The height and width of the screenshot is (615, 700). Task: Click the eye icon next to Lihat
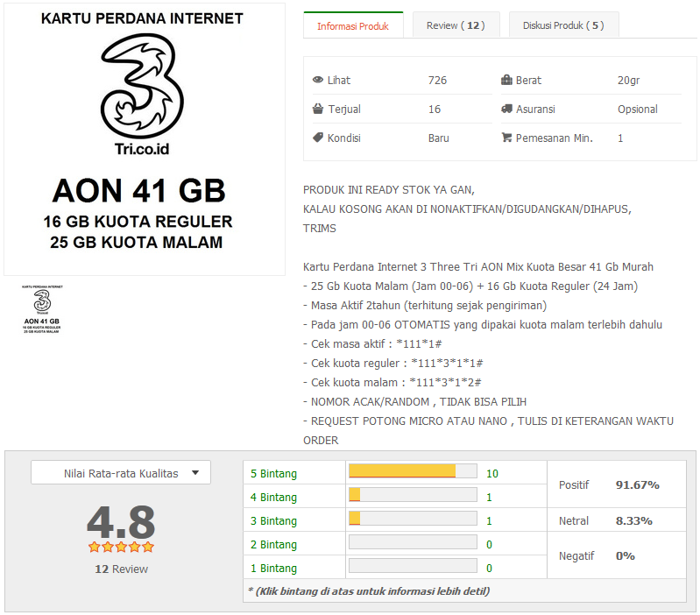[318, 80]
